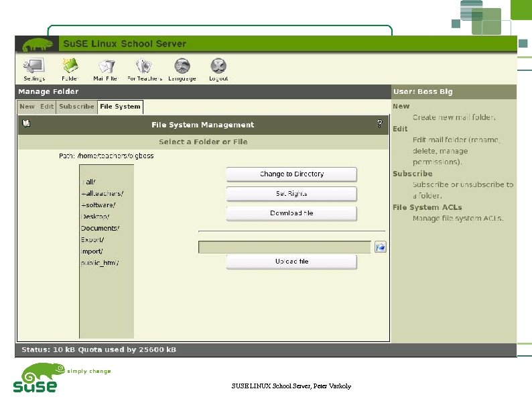Click the browse file icon next to upload field
Image resolution: width=532 pixels, height=399 pixels.
[x=381, y=247]
